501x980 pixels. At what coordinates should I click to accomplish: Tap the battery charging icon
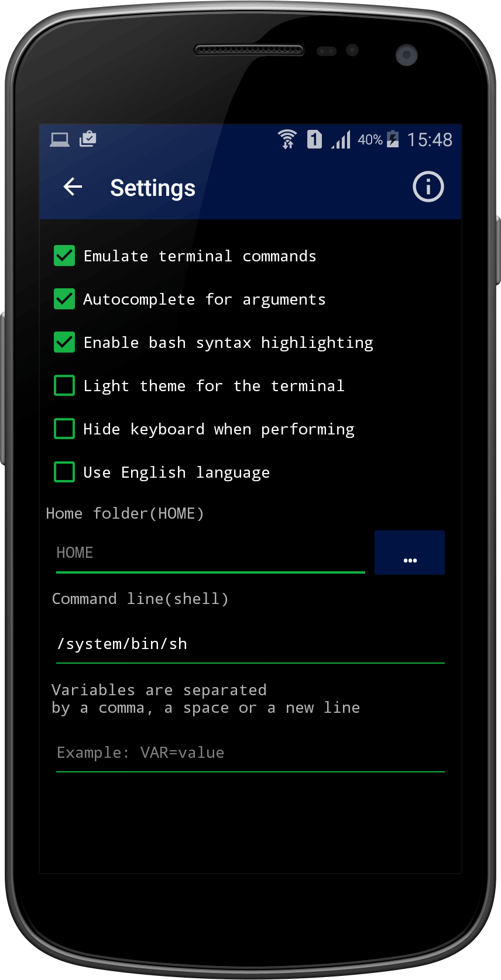click(x=393, y=140)
